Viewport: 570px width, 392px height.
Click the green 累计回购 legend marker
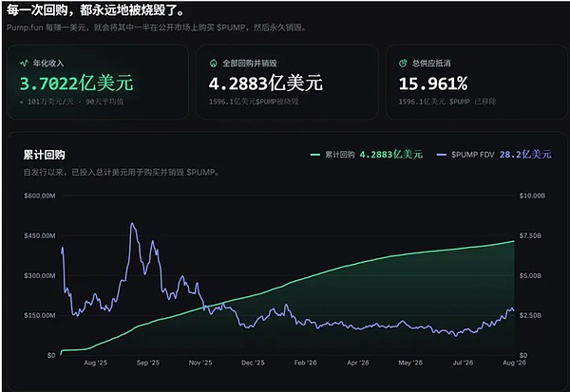(314, 155)
